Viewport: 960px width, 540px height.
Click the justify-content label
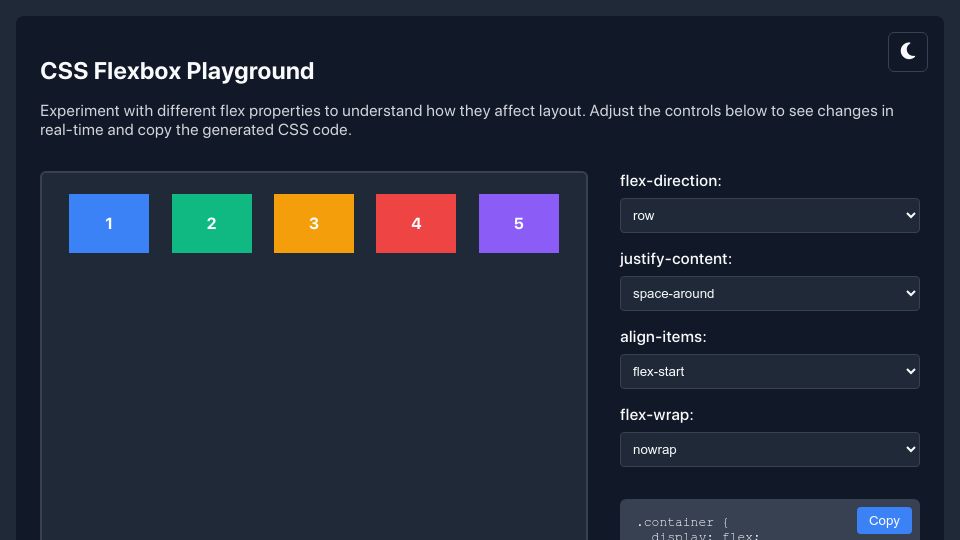(x=676, y=259)
